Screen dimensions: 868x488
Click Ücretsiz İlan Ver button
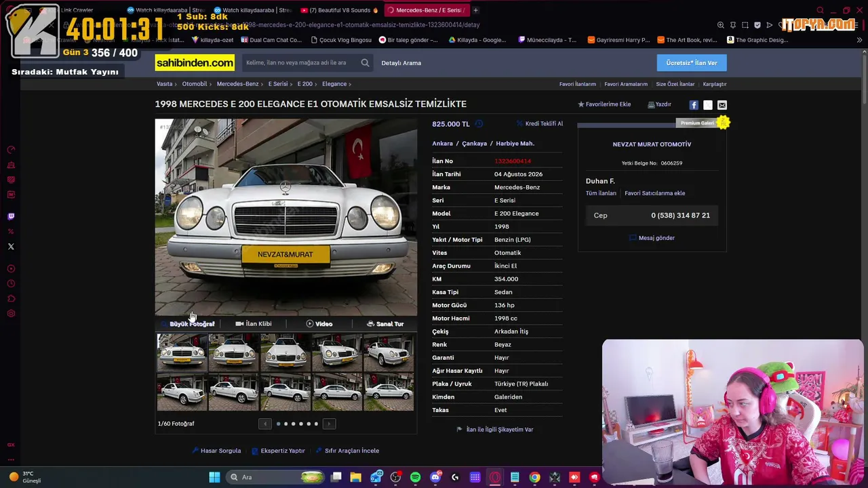point(692,63)
